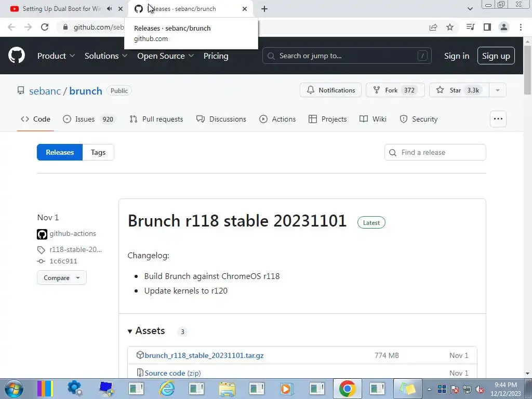
Task: Click the Find a release search box
Action: 435,152
